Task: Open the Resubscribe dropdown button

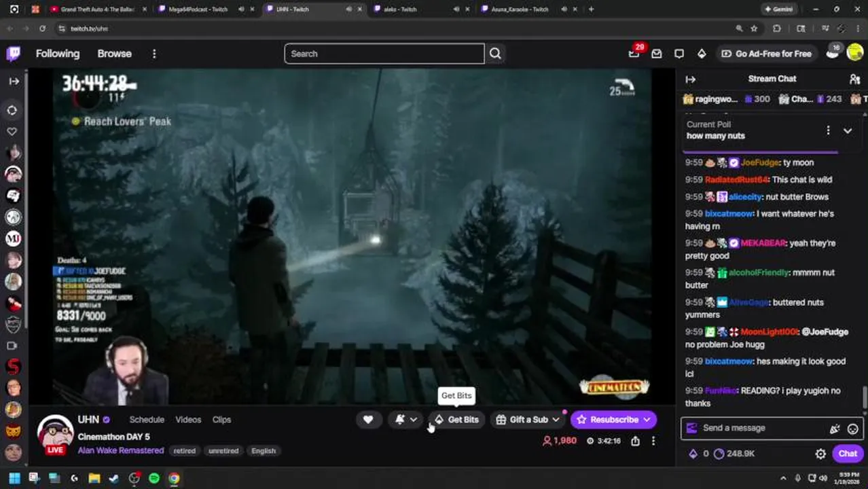Action: click(x=613, y=420)
